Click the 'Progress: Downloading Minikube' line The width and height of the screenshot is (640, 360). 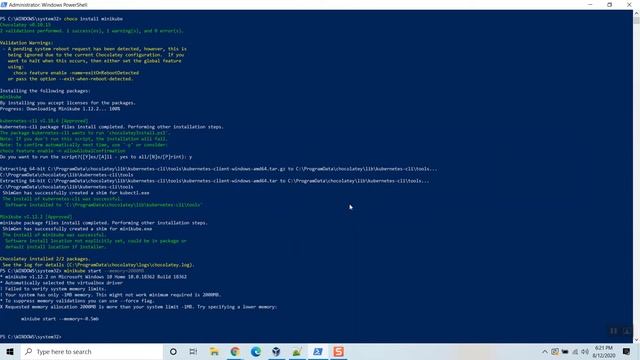point(60,109)
